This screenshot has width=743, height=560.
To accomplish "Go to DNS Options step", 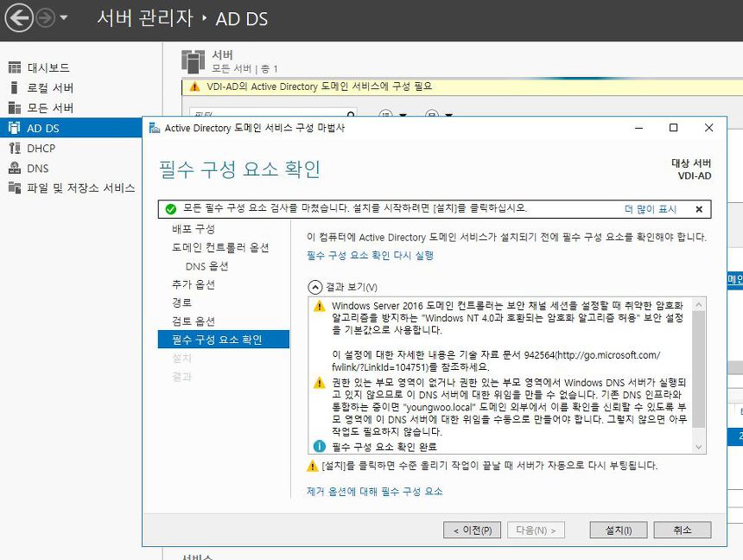I will [207, 266].
